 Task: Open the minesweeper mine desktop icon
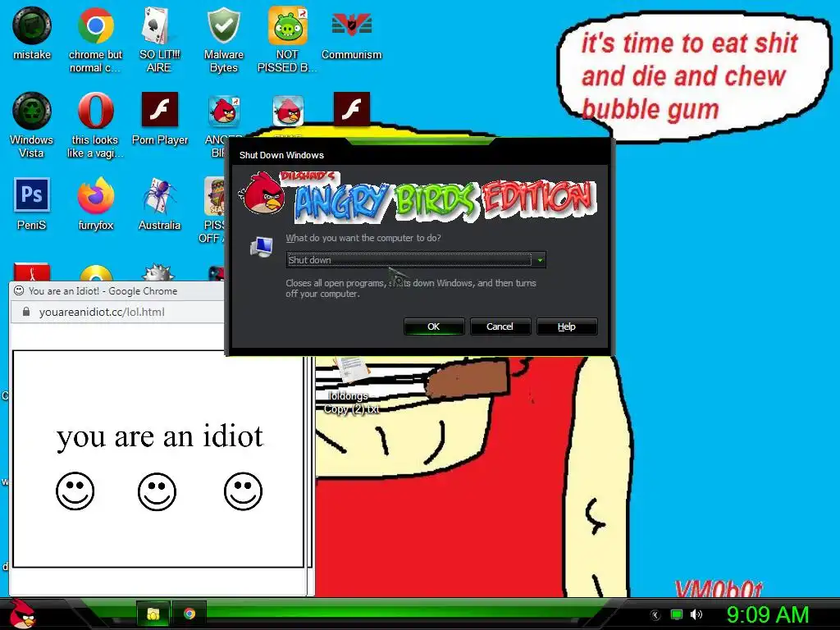tap(157, 272)
